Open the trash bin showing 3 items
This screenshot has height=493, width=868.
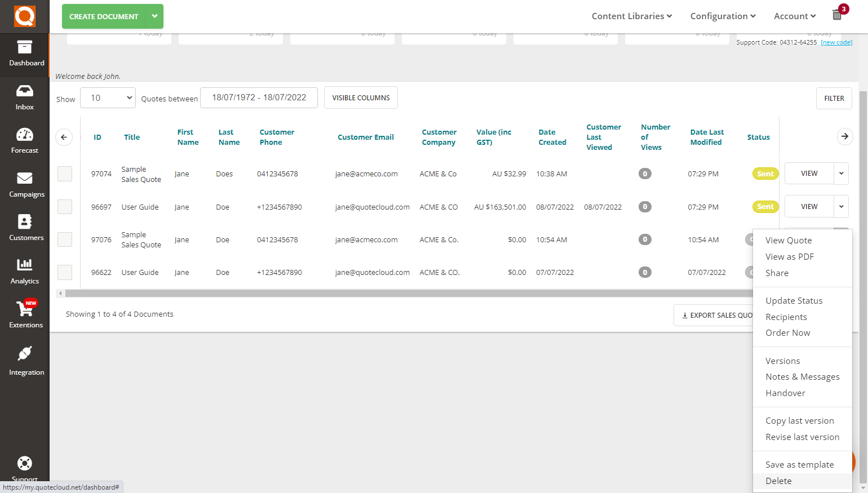[x=837, y=15]
